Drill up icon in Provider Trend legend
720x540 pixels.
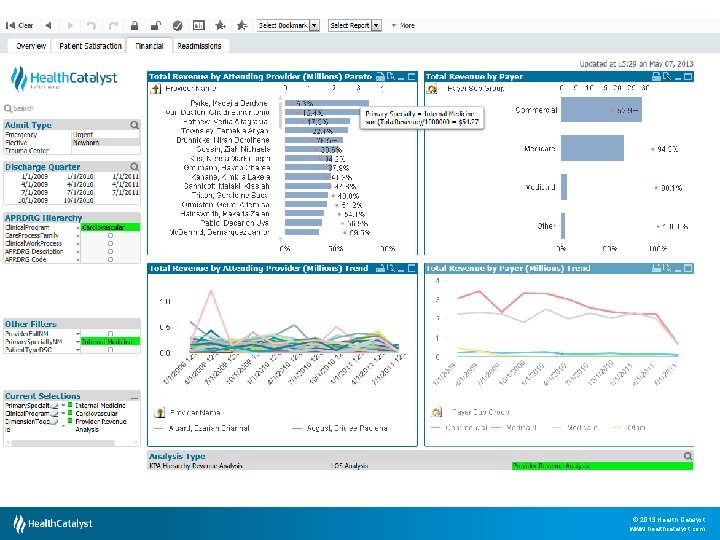tap(159, 412)
